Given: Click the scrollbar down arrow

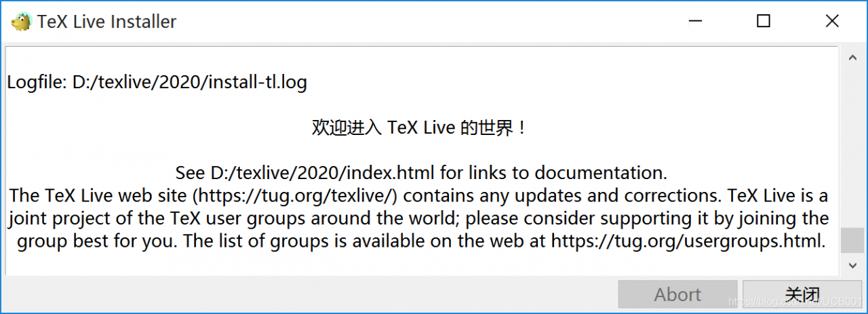Looking at the screenshot, I should point(853,264).
